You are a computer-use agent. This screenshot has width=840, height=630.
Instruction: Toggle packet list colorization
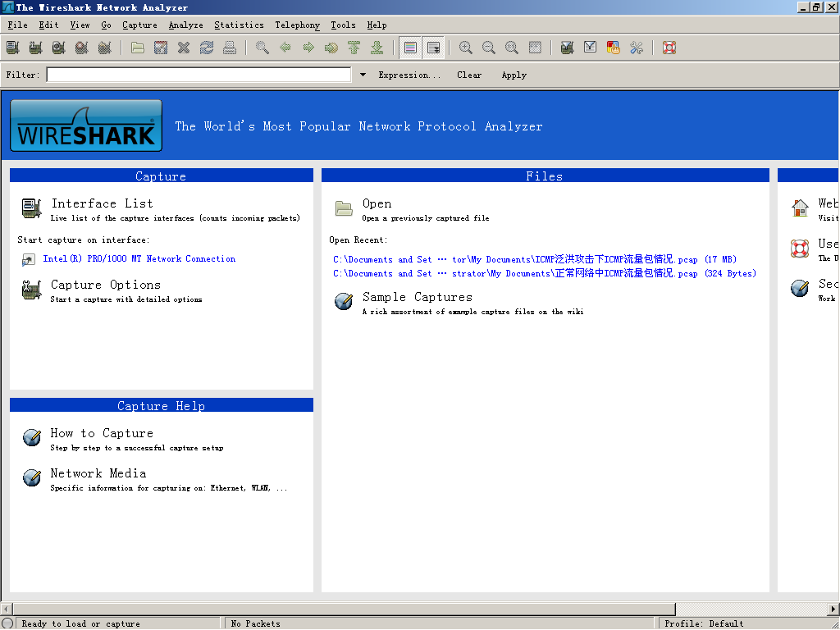pos(410,48)
